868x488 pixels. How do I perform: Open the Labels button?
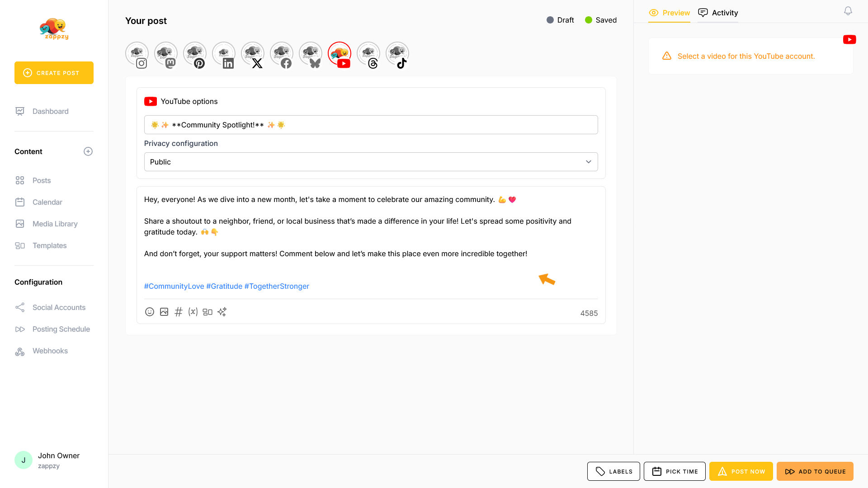(x=613, y=471)
